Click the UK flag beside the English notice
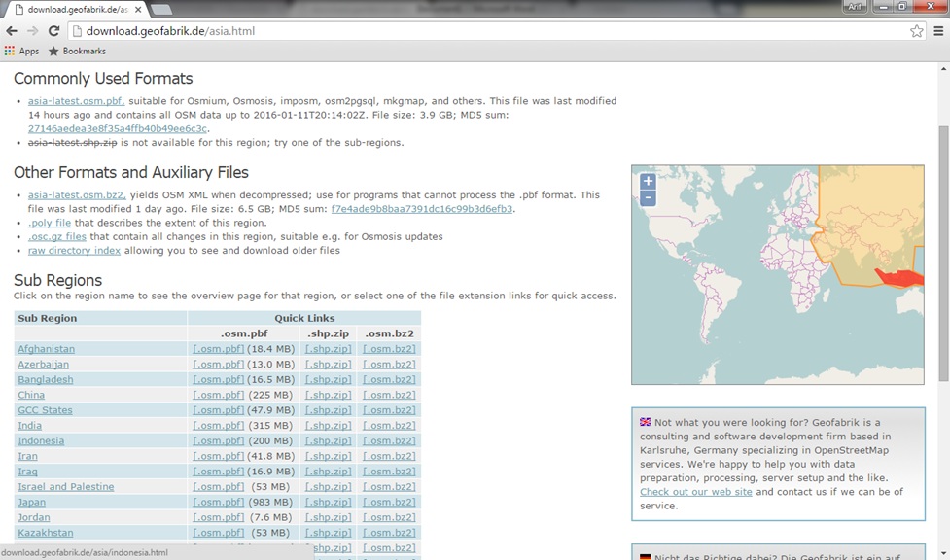The width and height of the screenshot is (950, 560). coord(644,422)
